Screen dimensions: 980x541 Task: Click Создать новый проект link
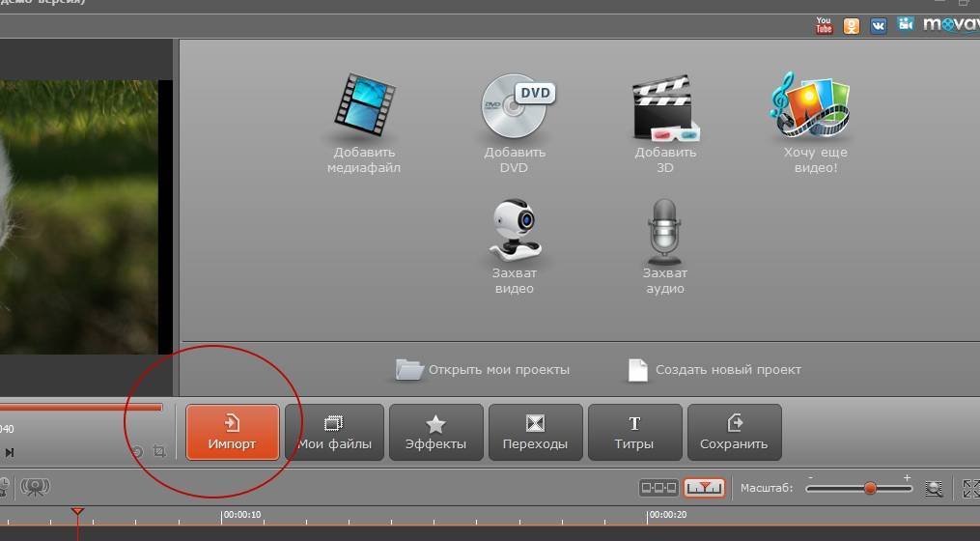click(714, 370)
